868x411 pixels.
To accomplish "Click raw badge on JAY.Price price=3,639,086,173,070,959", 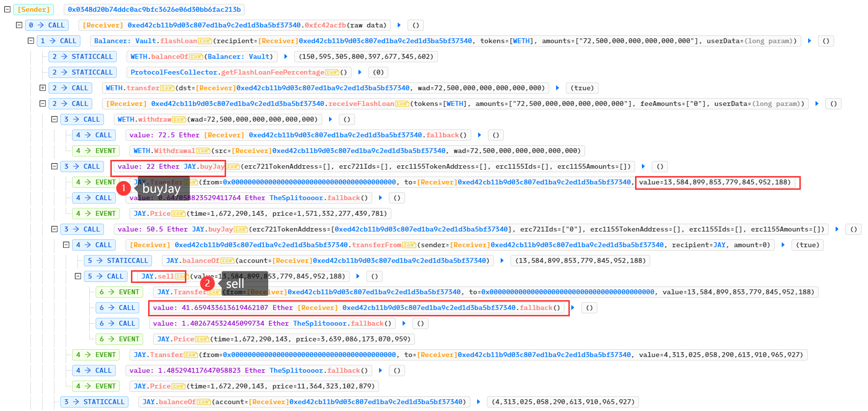I will click(202, 339).
